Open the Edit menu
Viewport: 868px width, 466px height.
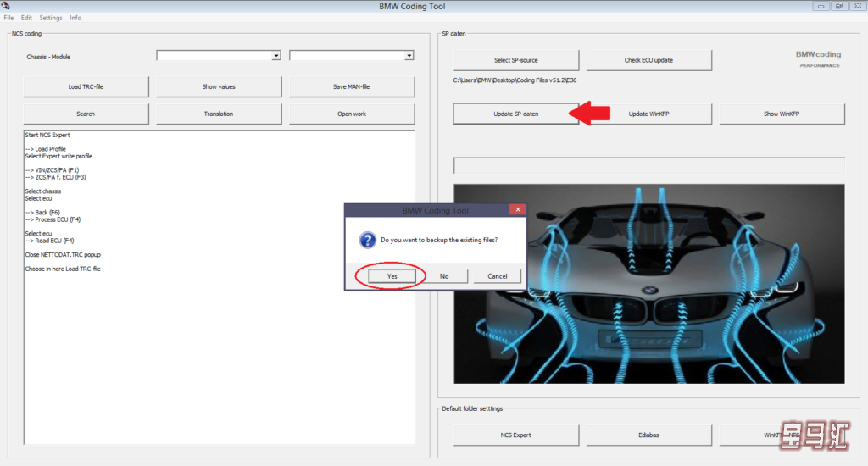click(x=26, y=18)
